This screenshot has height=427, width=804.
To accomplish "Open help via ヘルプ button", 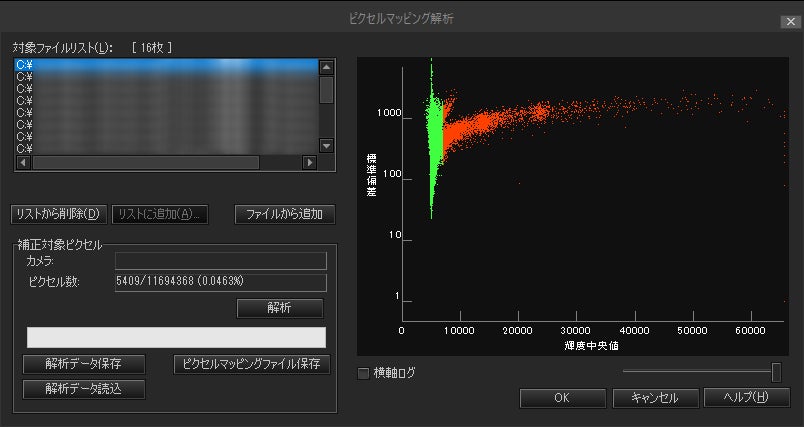I will pyautogui.click(x=747, y=397).
